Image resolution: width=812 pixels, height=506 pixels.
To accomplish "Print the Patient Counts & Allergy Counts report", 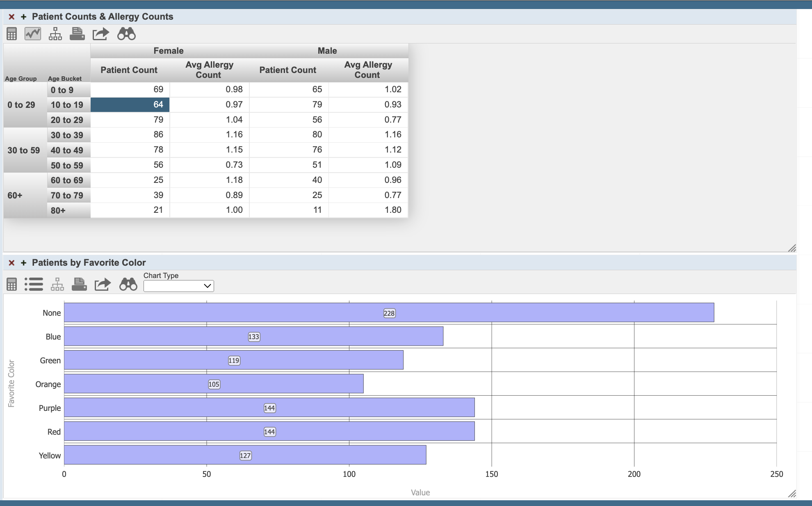I will click(78, 34).
